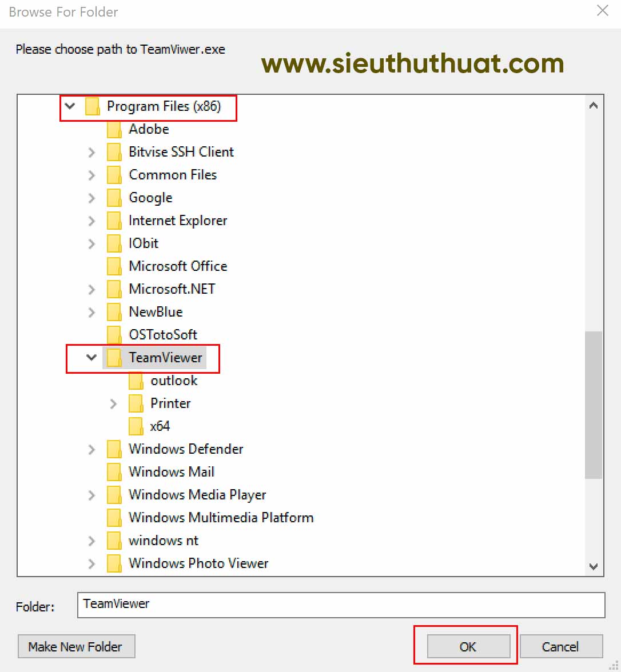Click the Microsoft Office folder icon
Viewport: 621px width, 672px height.
[x=114, y=266]
